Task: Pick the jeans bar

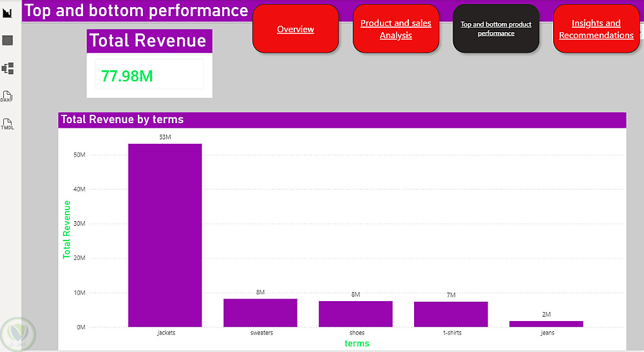Action: pyautogui.click(x=546, y=324)
